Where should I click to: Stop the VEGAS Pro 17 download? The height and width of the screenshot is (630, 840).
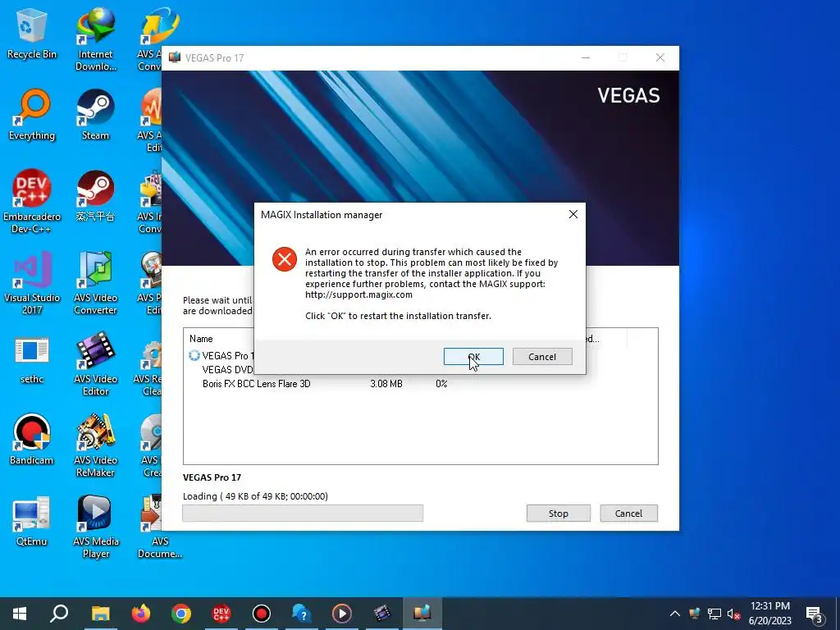(x=558, y=514)
